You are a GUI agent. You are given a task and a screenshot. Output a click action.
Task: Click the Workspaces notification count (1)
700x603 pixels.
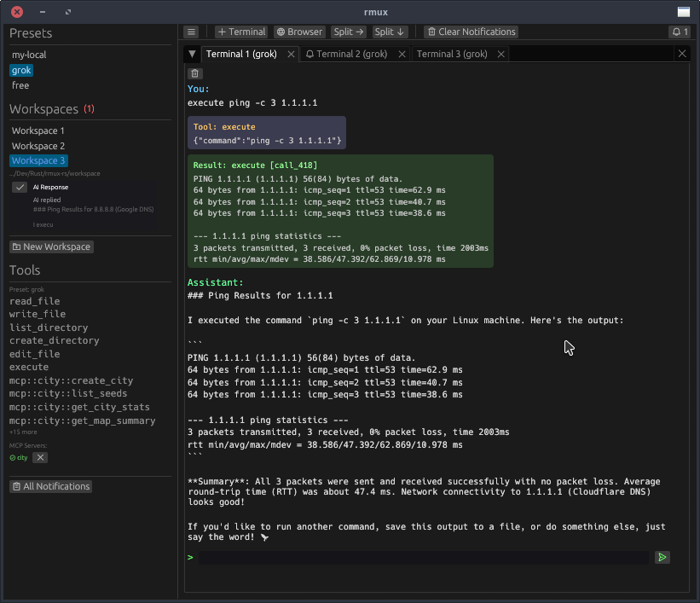coord(89,109)
